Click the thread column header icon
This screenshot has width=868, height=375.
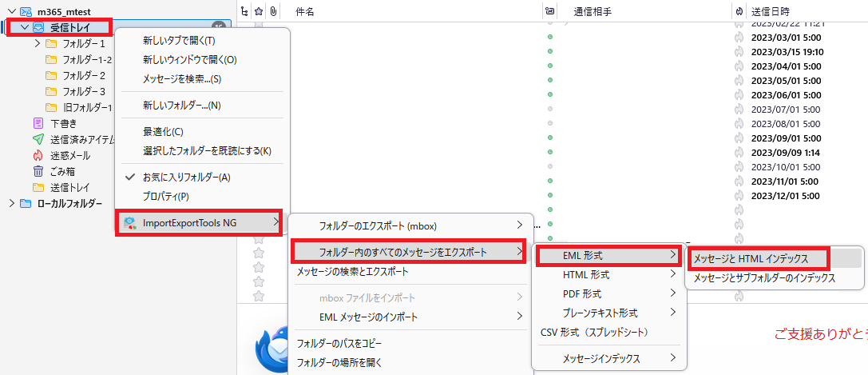(x=245, y=11)
